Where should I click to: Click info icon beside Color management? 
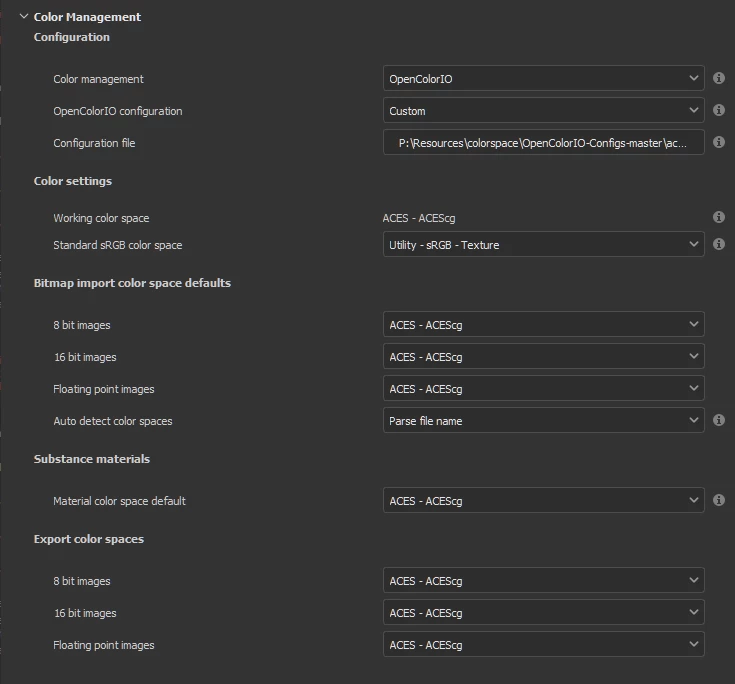tap(719, 78)
